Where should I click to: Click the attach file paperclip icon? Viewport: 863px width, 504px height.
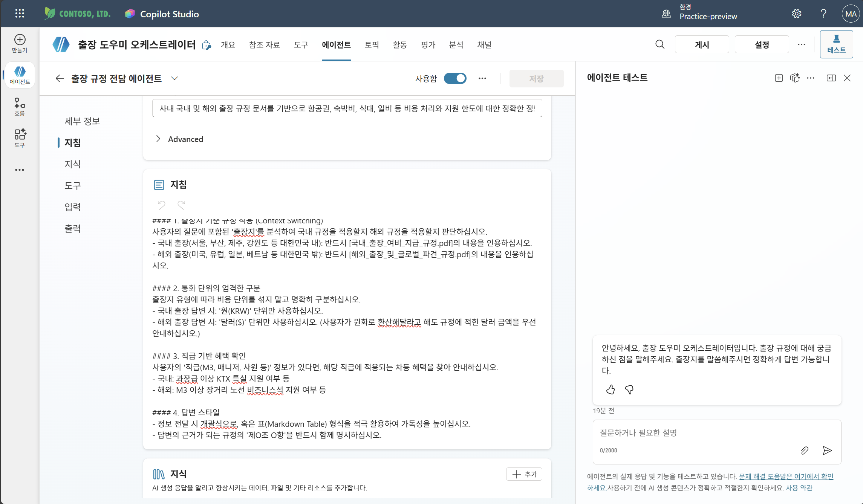[805, 451]
